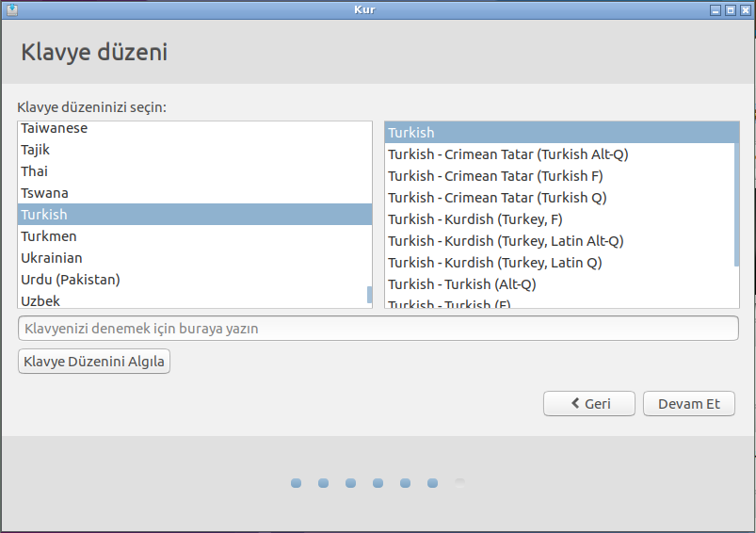Maximize the Kur installer window
This screenshot has height=533, width=756.
[731, 9]
